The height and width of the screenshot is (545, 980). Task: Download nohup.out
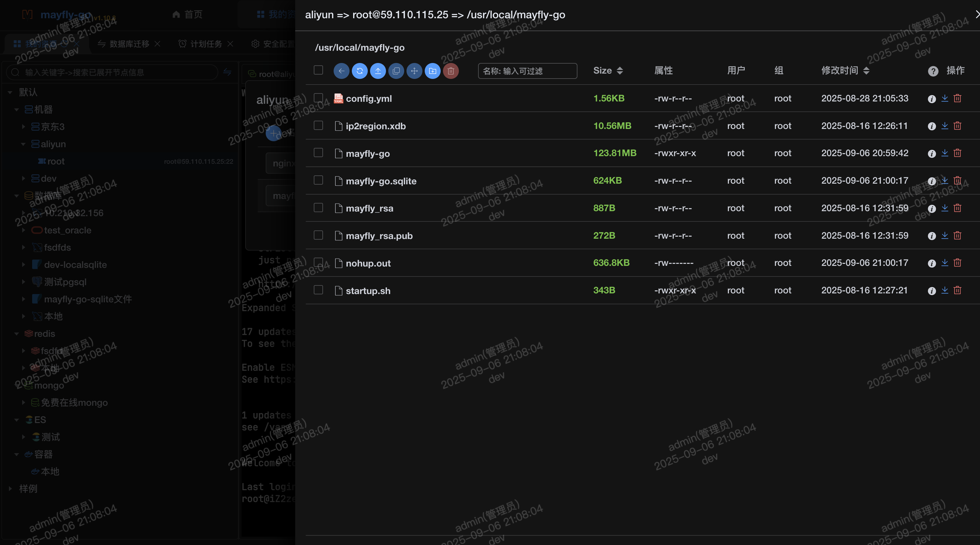[945, 263]
